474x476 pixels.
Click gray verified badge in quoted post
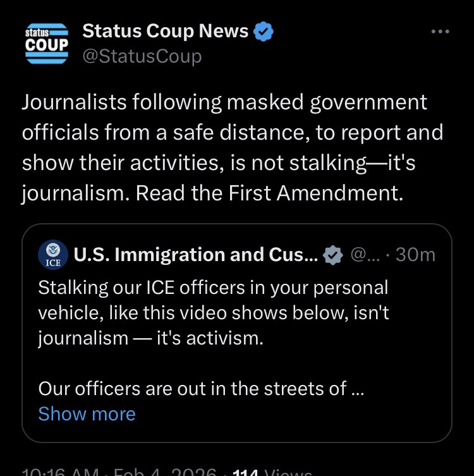click(x=332, y=254)
